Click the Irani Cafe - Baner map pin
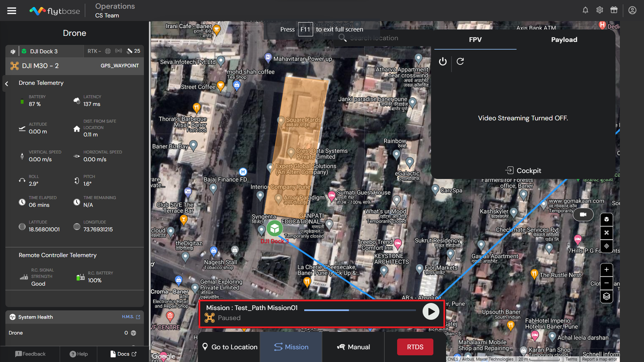Screen dimensions: 644x362 [x=217, y=29]
